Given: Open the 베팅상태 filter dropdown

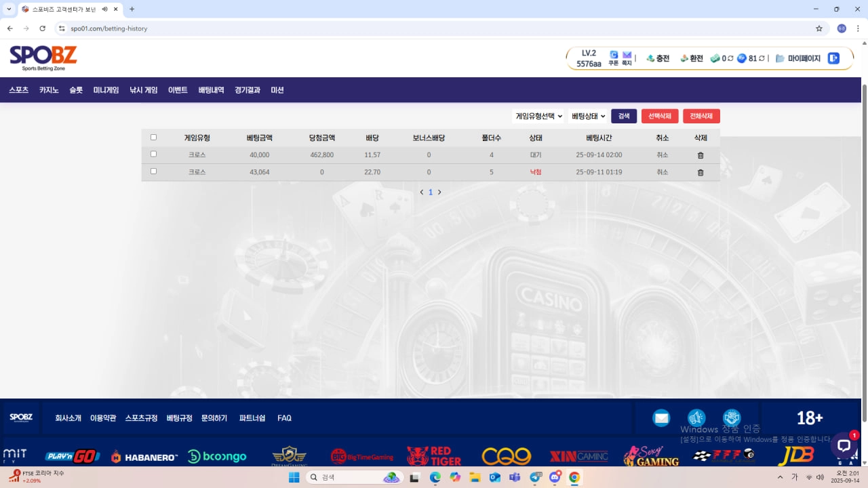Looking at the screenshot, I should pyautogui.click(x=587, y=116).
